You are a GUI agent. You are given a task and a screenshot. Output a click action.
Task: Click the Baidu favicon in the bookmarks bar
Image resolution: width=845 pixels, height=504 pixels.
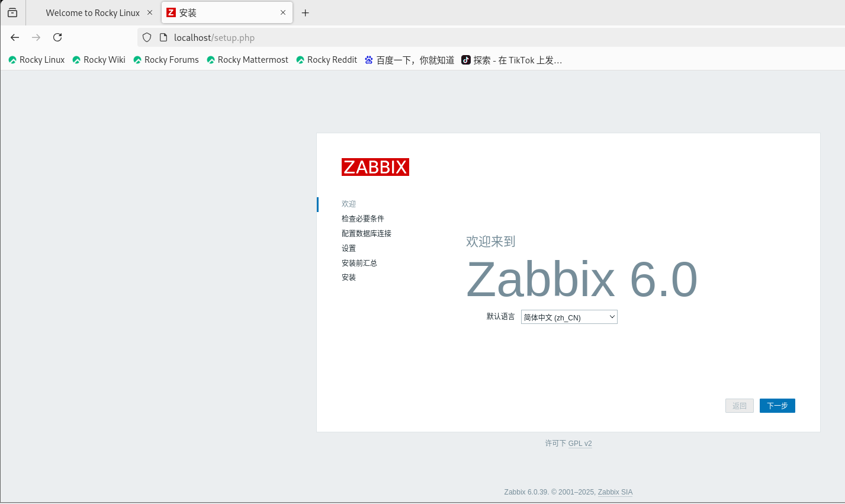tap(368, 59)
